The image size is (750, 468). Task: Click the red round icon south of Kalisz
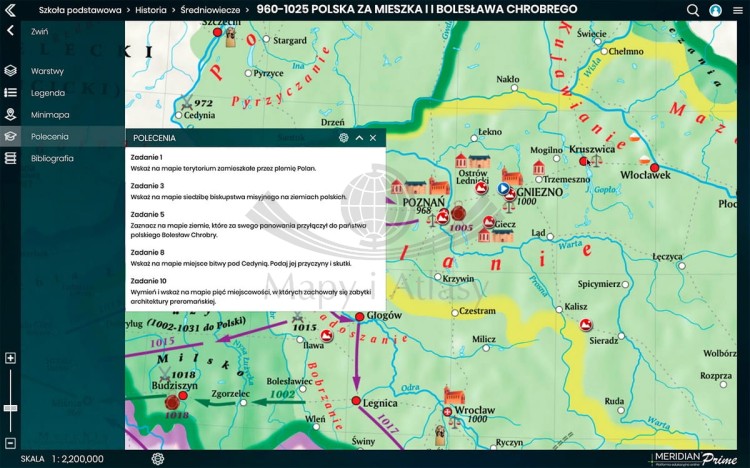click(x=585, y=325)
